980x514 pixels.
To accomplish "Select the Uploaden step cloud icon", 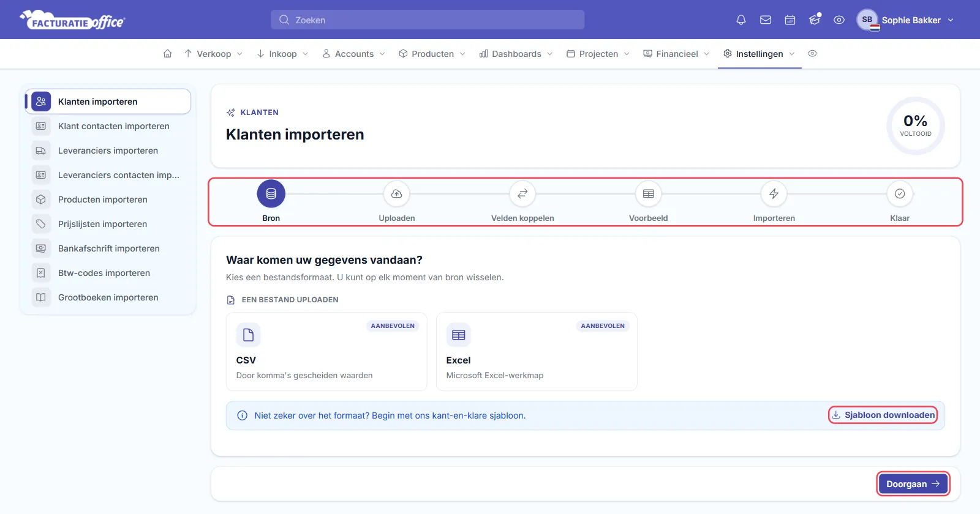I will [397, 193].
